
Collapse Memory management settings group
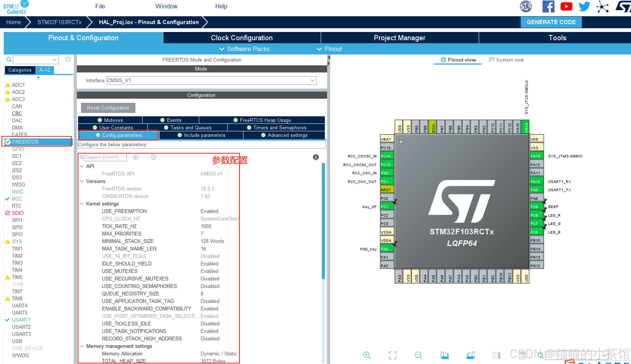(82, 346)
